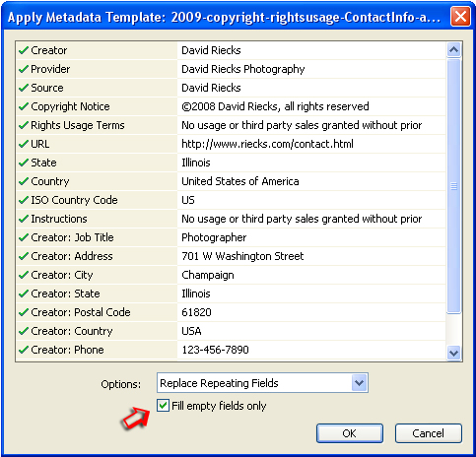The width and height of the screenshot is (476, 457).
Task: Select the Country row
Action: [231, 181]
